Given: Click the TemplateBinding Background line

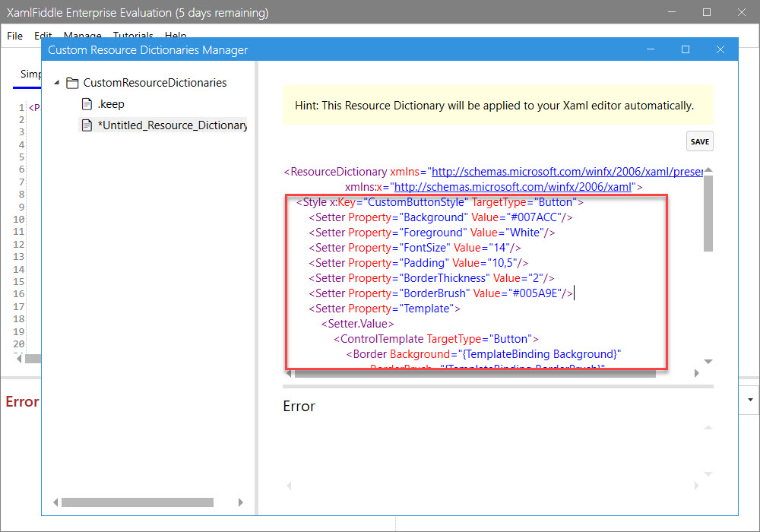Looking at the screenshot, I should 483,354.
